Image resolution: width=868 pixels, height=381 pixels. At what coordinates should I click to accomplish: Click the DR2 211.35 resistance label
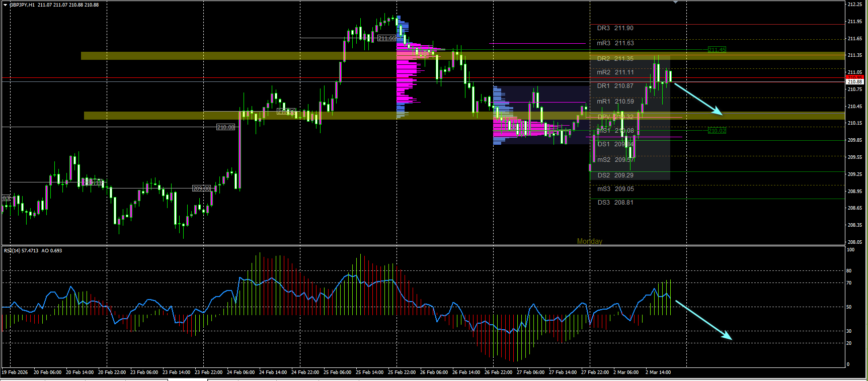615,59
